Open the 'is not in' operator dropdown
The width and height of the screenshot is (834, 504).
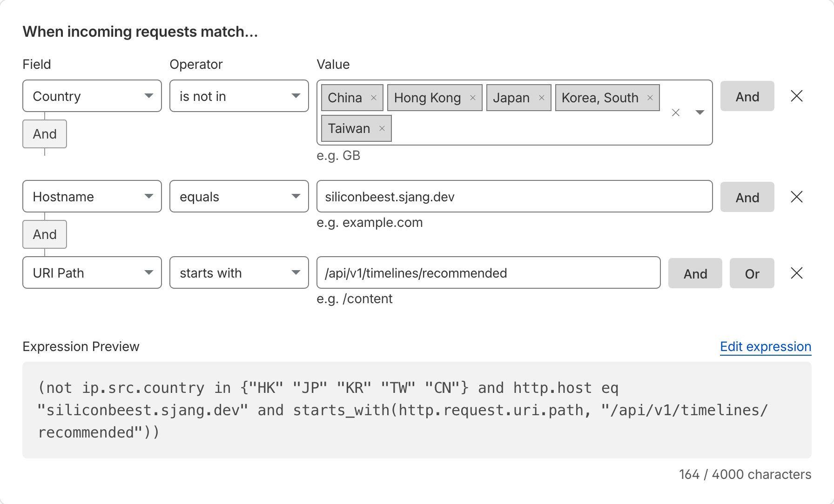(x=239, y=96)
